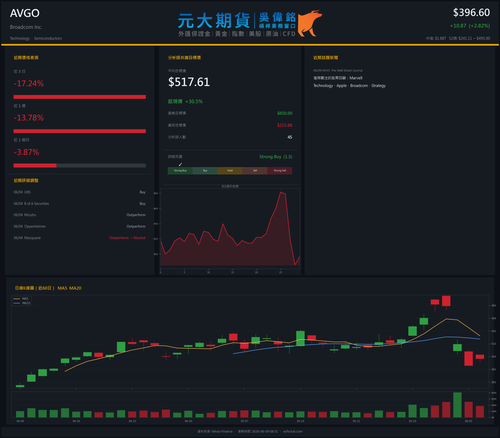The width and height of the screenshot is (500, 438).
Task: Click the news headline mentioning Marvell
Action: [338, 78]
